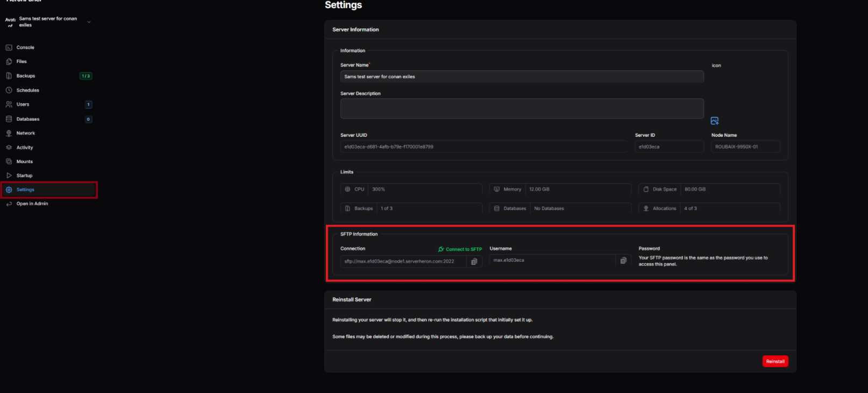Click the Open in Admin link
The width and height of the screenshot is (868, 393).
pyautogui.click(x=32, y=203)
